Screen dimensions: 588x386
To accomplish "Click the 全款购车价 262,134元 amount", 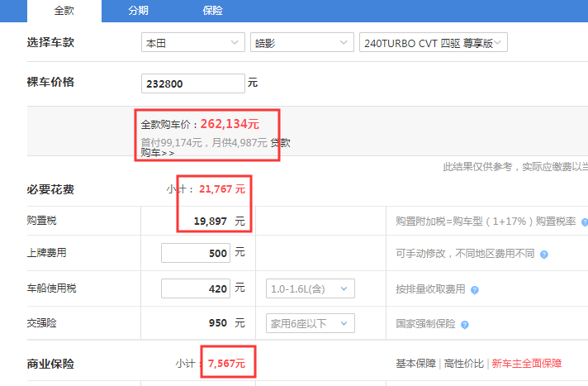I will coord(230,124).
